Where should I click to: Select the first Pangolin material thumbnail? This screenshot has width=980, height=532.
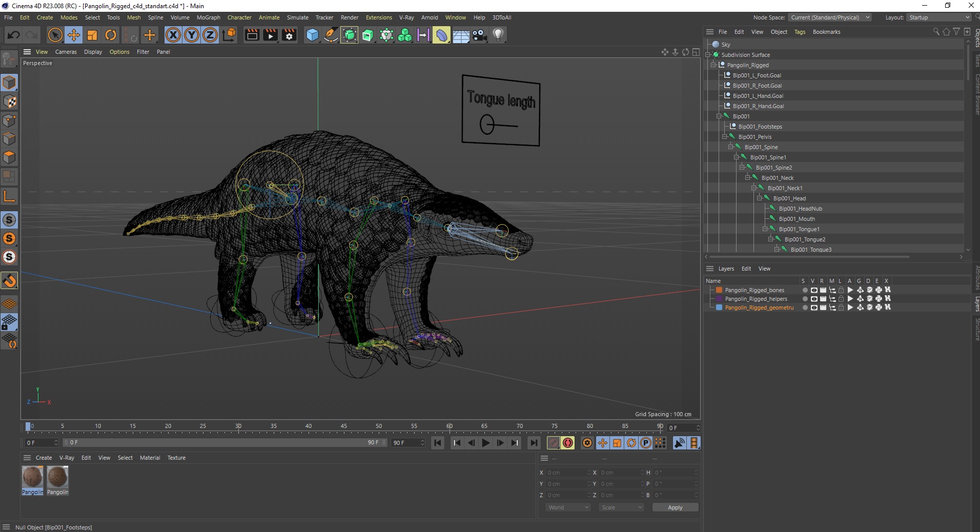[32, 477]
